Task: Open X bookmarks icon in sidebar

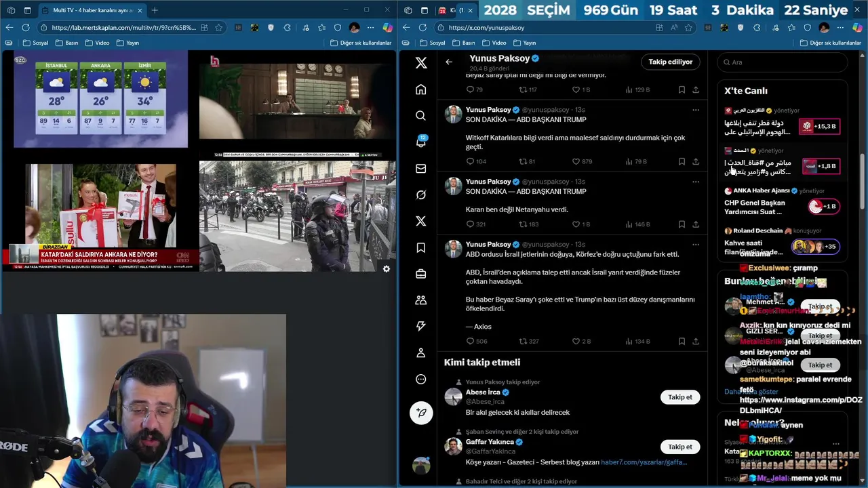Action: point(421,248)
